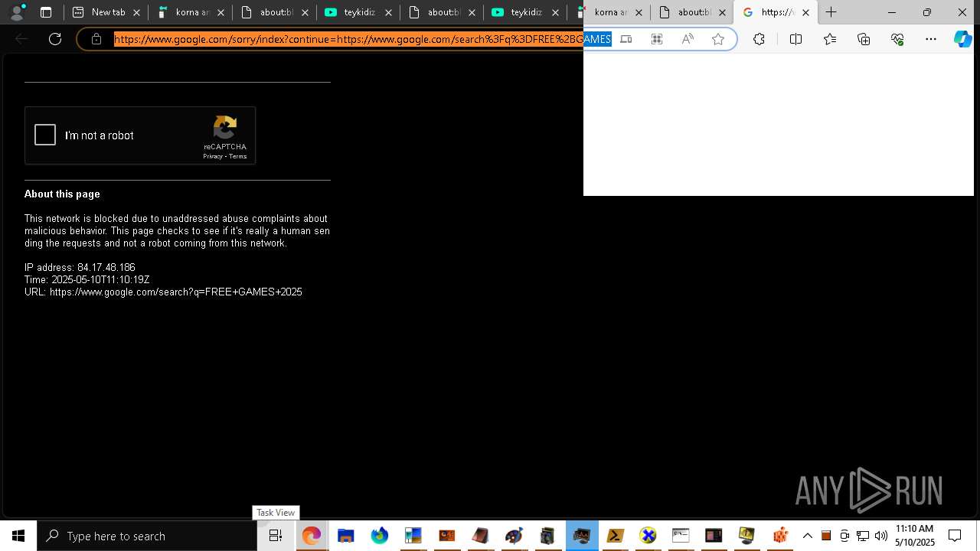Reload the page with the refresh button

click(55, 39)
